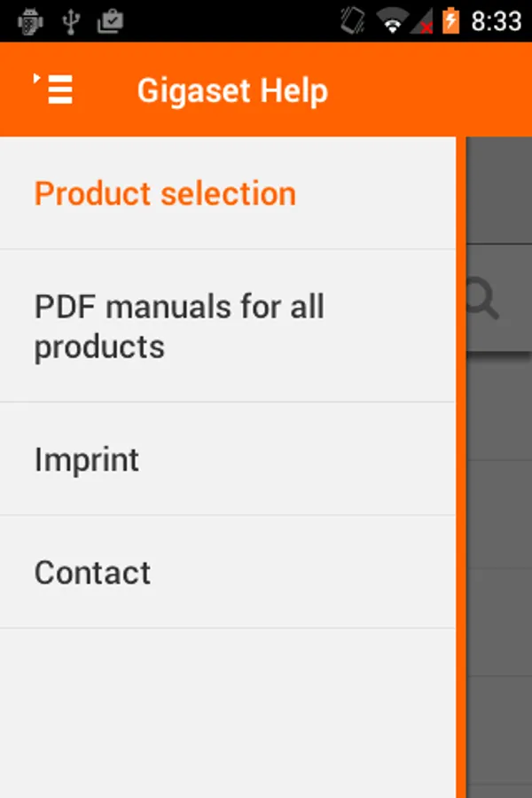
Task: Close the navigation drawer via hamburger icon
Action: click(53, 89)
